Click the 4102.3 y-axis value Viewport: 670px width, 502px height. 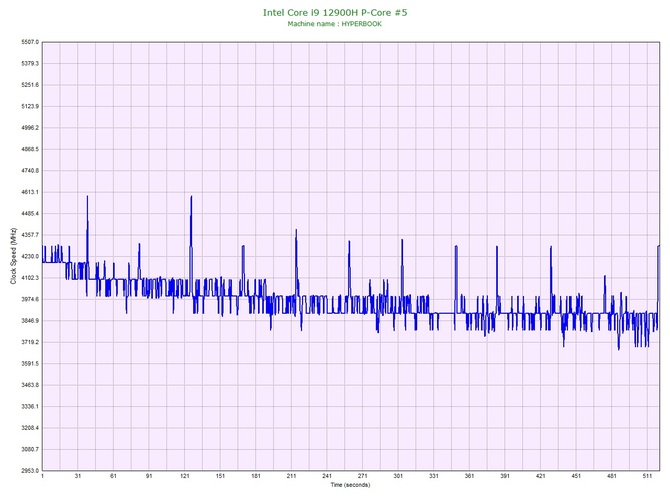(x=30, y=278)
